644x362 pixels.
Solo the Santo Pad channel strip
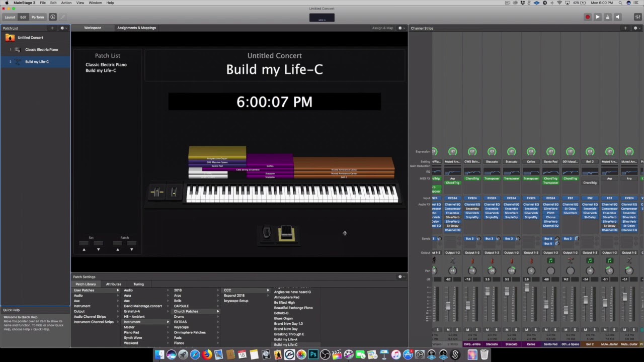(555, 330)
